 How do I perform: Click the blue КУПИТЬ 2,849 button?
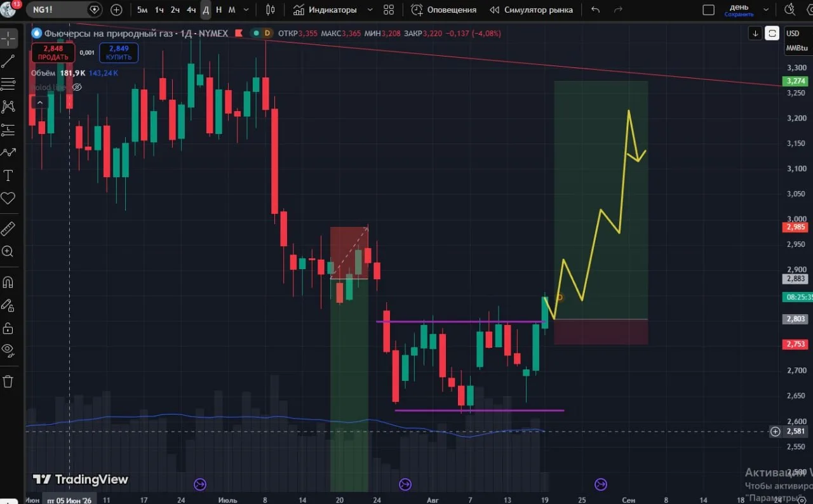click(119, 53)
